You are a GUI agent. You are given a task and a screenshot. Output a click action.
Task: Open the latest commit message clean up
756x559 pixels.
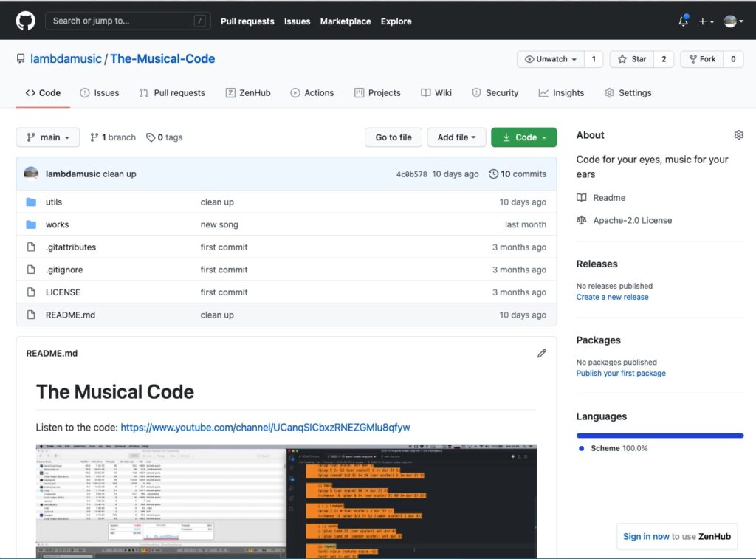(x=120, y=174)
